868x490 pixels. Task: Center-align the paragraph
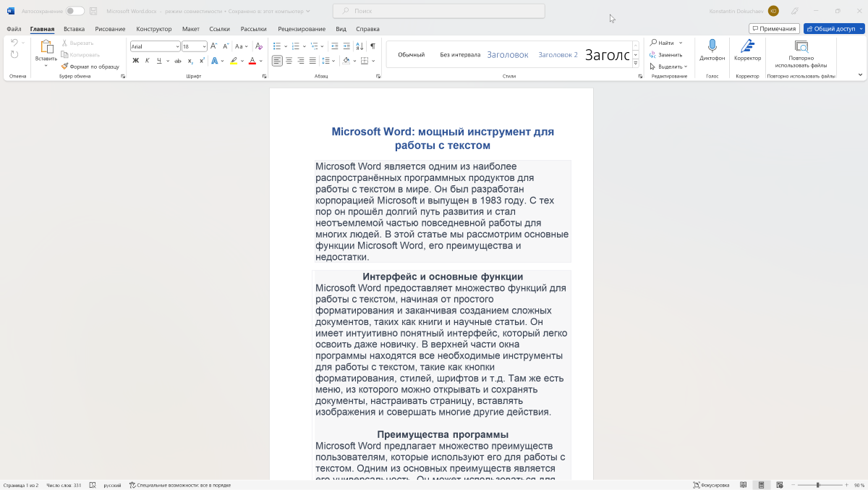click(289, 61)
